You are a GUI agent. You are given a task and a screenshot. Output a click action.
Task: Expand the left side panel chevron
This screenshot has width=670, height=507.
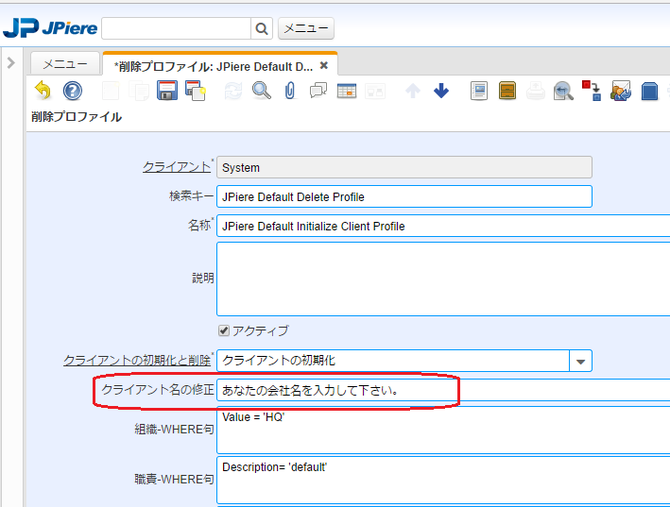click(12, 63)
